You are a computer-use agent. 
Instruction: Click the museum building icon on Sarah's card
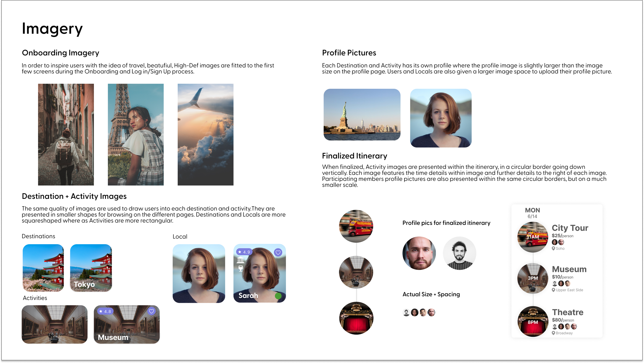(x=240, y=260)
